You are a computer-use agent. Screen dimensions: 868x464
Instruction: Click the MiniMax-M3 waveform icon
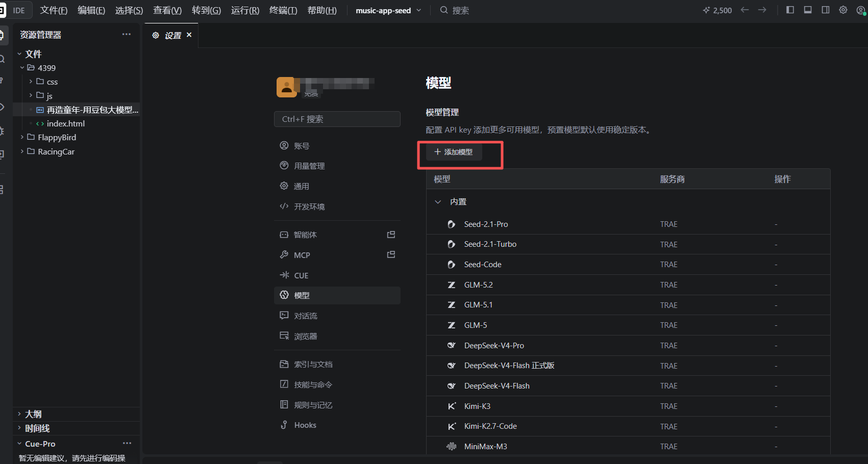coord(451,446)
